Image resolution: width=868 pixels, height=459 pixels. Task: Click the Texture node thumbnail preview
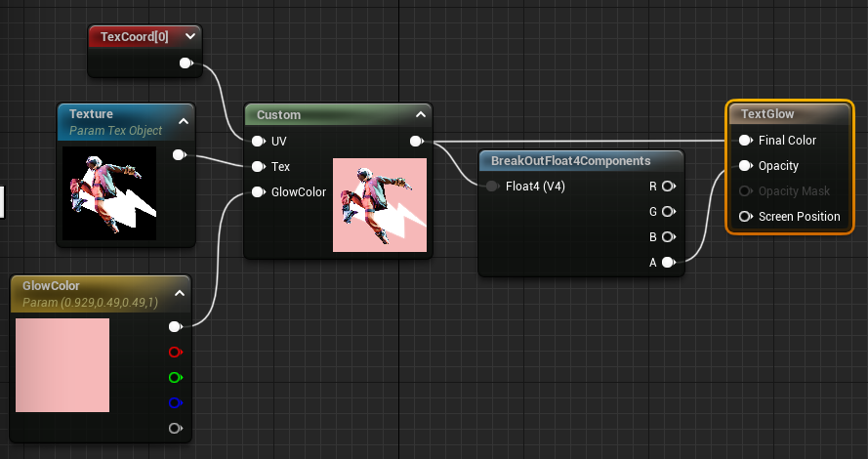pyautogui.click(x=109, y=193)
